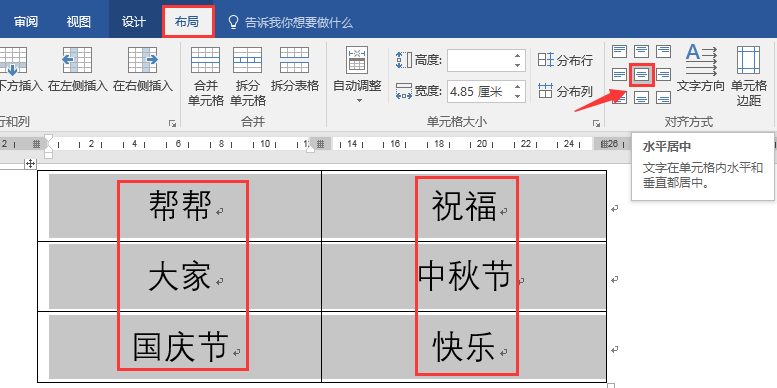The width and height of the screenshot is (777, 388).
Task: Click the table move handle
Action: click(x=30, y=163)
